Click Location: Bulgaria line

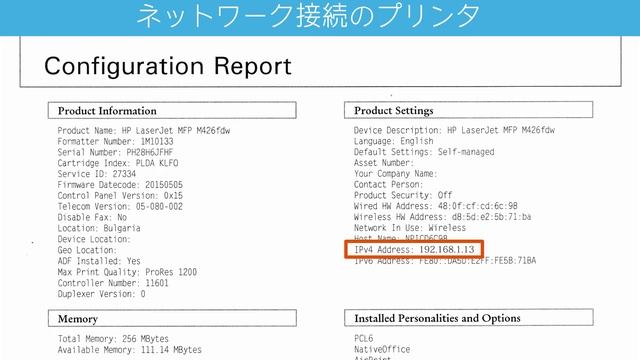click(x=99, y=228)
